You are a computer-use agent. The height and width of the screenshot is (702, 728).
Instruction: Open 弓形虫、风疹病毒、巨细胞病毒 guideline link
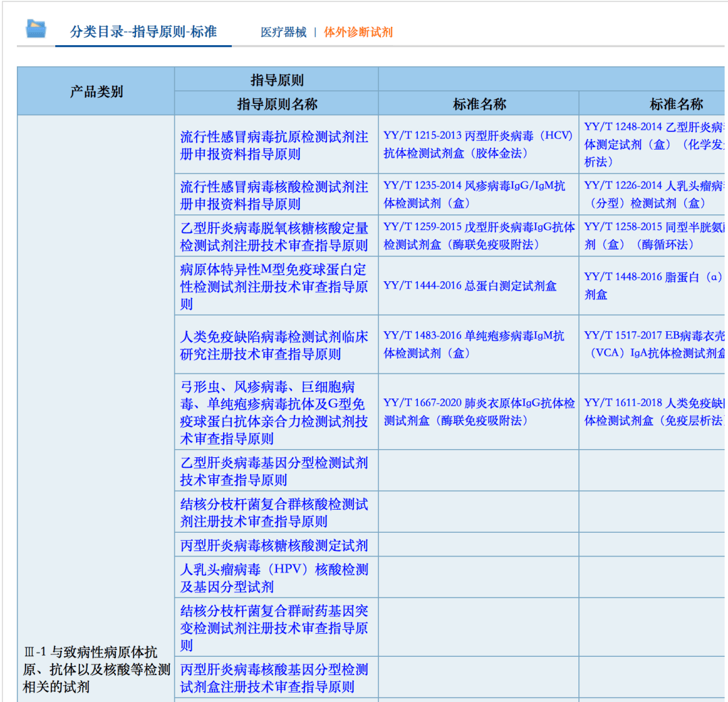point(274,412)
